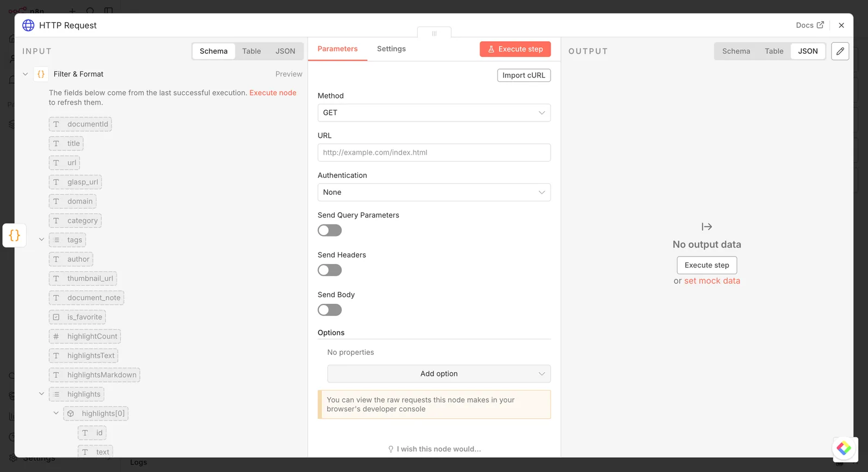Select the input JSON view tab

(x=285, y=51)
